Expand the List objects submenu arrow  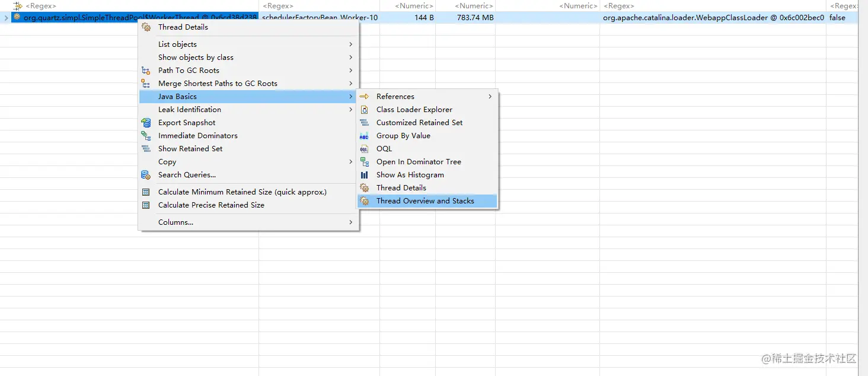click(351, 44)
